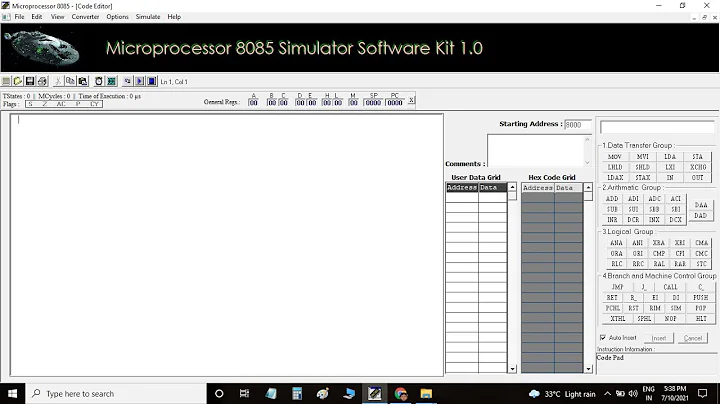Click the Run play toolbar icon
This screenshot has width=720, height=404.
pyautogui.click(x=140, y=81)
